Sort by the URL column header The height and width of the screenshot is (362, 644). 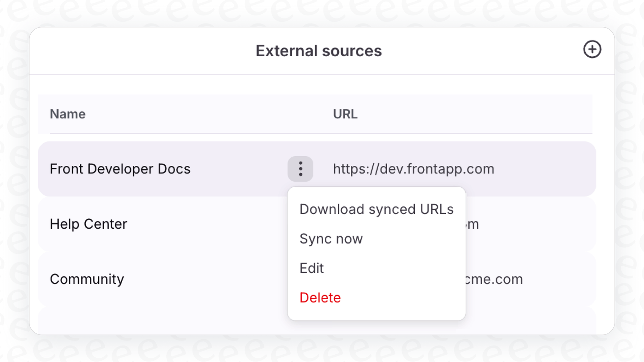pyautogui.click(x=345, y=114)
